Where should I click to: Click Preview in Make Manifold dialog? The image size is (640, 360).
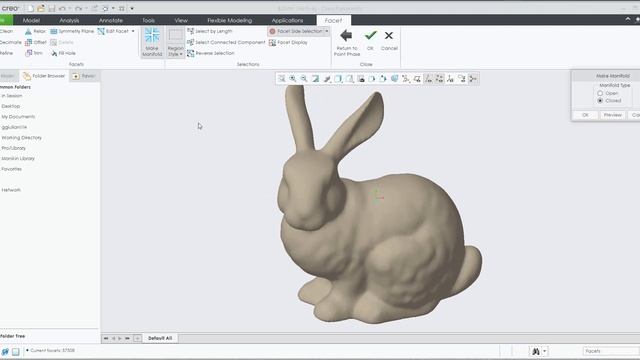tap(613, 115)
